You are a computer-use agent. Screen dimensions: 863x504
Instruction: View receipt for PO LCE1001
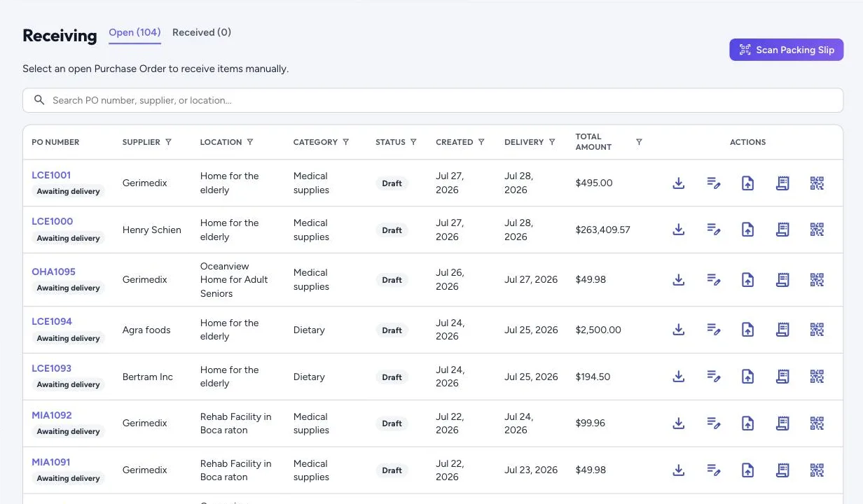(x=782, y=183)
